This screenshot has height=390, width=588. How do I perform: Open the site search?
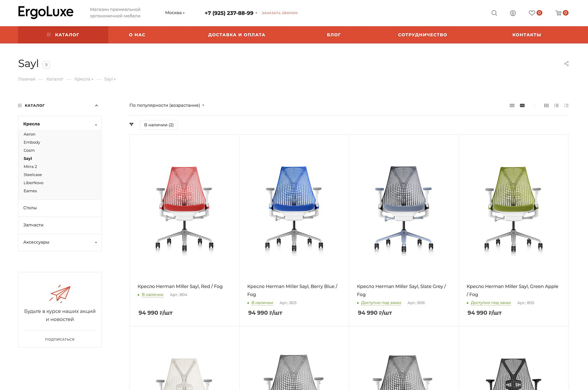(494, 13)
